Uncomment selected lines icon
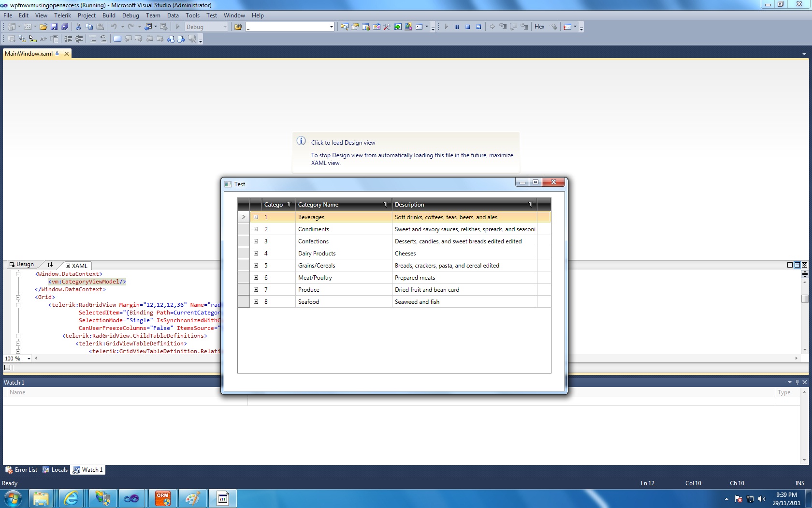 [103, 39]
